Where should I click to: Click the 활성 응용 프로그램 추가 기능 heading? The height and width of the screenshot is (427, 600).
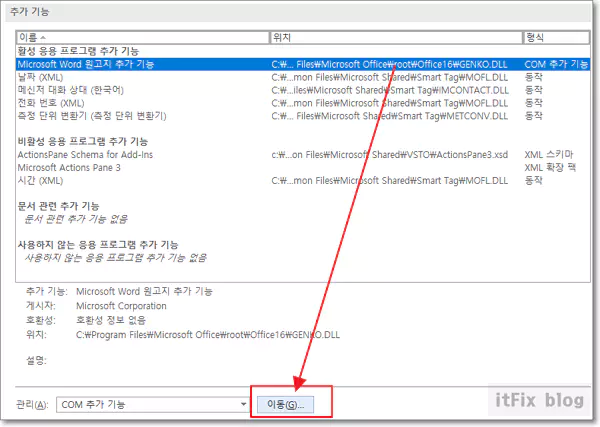pyautogui.click(x=78, y=51)
